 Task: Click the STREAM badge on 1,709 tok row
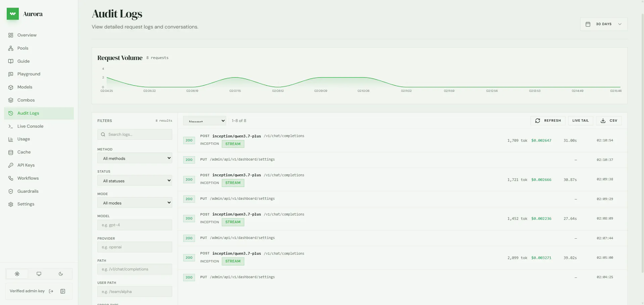[233, 144]
